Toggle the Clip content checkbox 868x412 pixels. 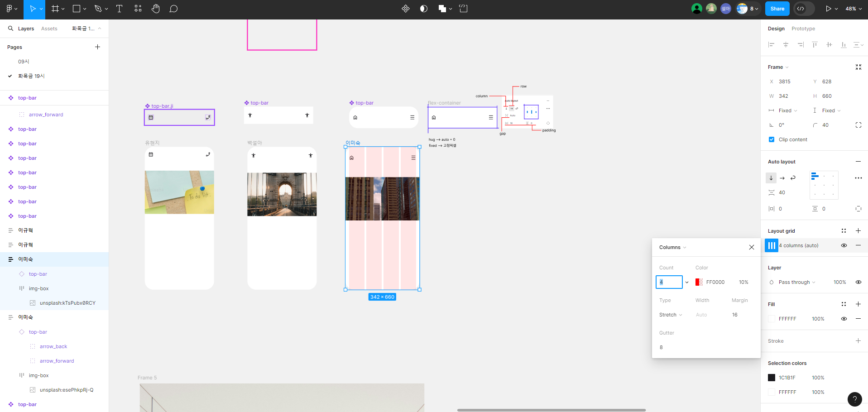pyautogui.click(x=772, y=139)
